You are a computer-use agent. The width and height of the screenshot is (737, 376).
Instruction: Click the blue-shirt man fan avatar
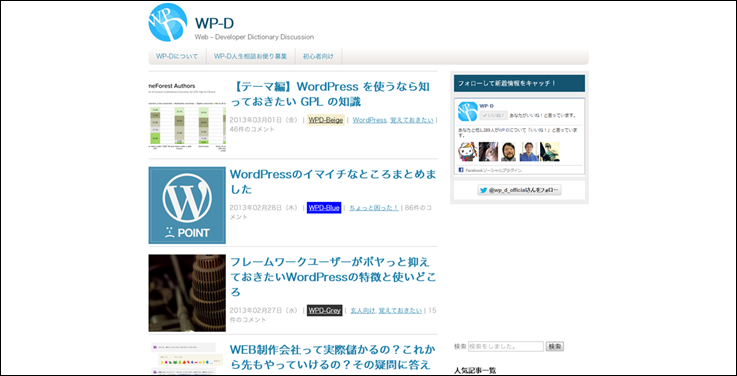tap(529, 152)
